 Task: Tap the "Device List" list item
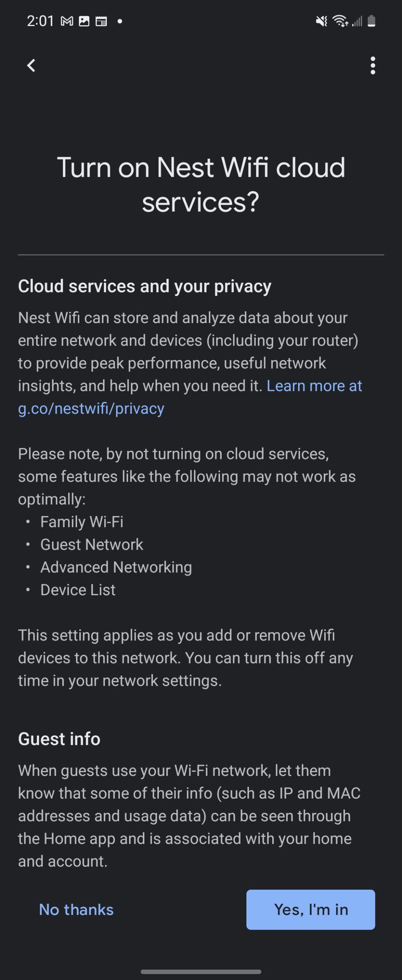coord(78,590)
